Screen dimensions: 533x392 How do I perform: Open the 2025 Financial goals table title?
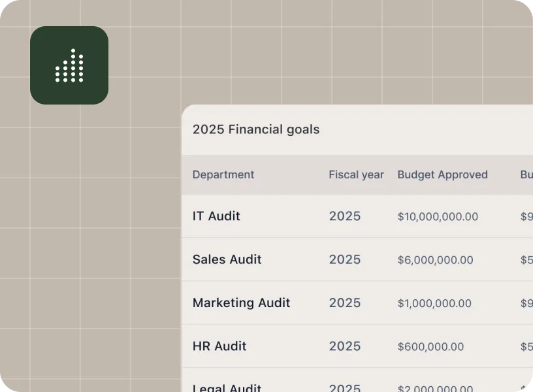[255, 129]
